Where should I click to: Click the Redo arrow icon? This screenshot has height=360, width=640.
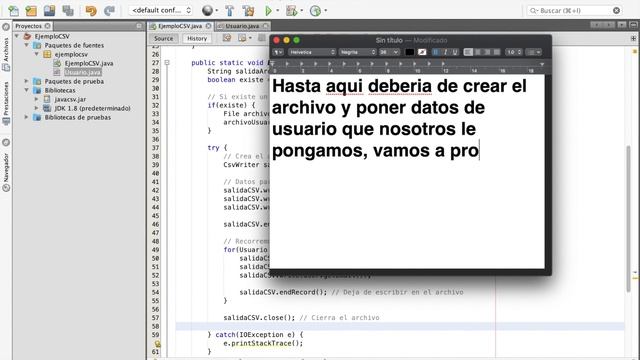(x=109, y=10)
